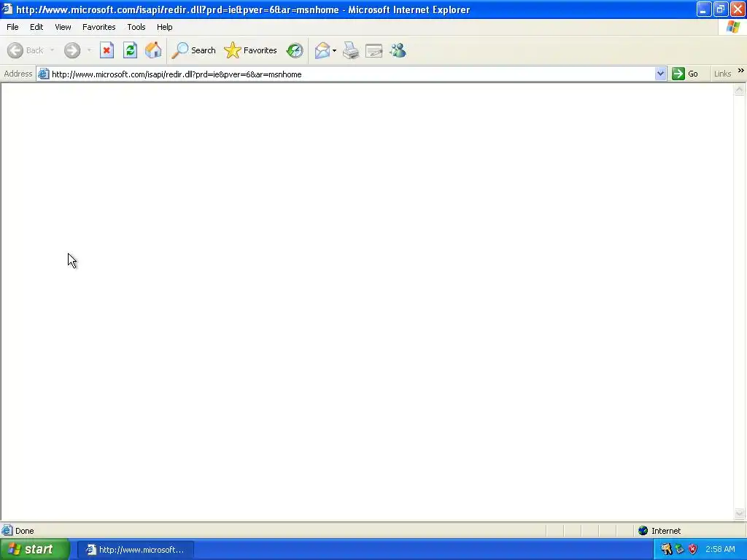Click the first system tray icon
Viewport: 747px width, 560px height.
pos(667,550)
